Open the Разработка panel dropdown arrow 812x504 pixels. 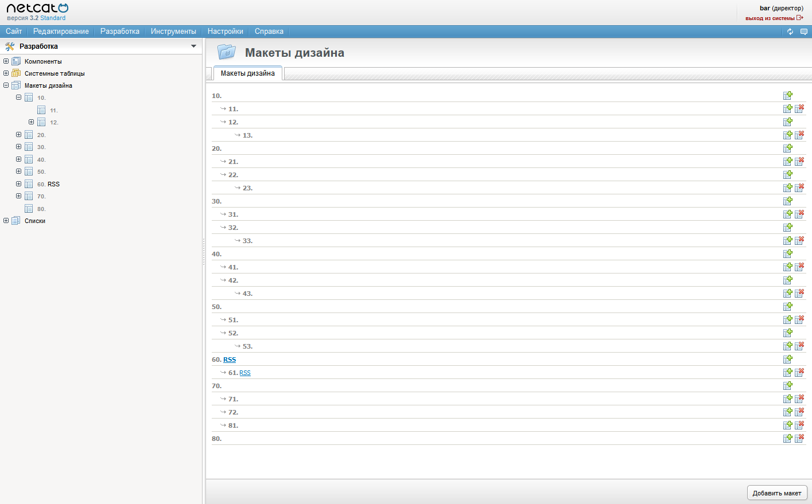pyautogui.click(x=193, y=46)
